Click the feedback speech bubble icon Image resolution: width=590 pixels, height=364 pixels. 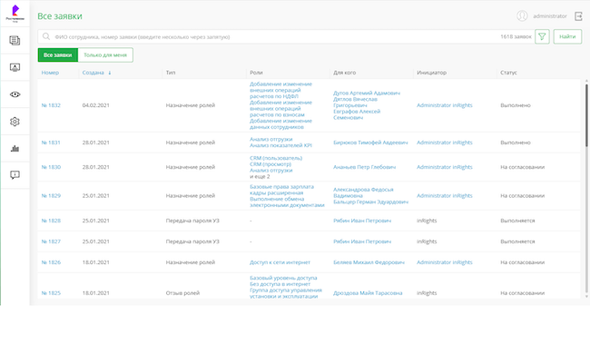click(15, 175)
